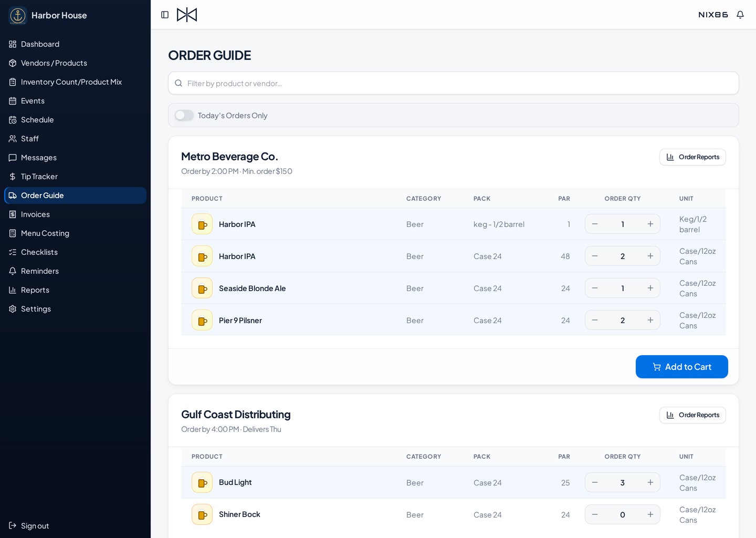Open the Dashboard page
Image resolution: width=756 pixels, height=538 pixels.
click(75, 44)
